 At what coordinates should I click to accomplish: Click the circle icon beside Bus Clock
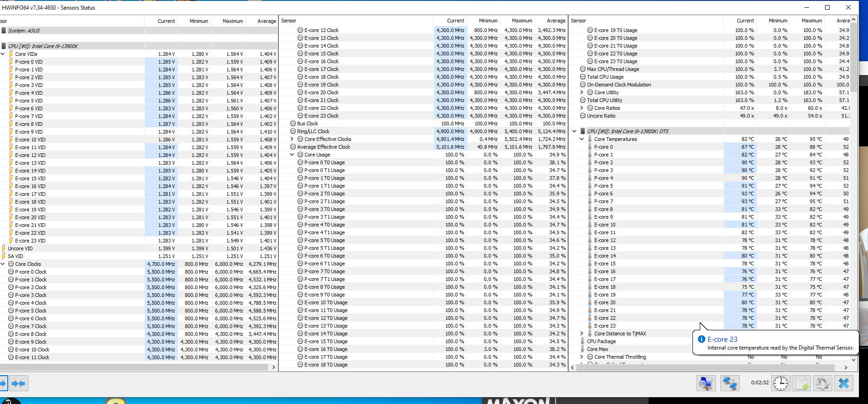click(x=293, y=124)
